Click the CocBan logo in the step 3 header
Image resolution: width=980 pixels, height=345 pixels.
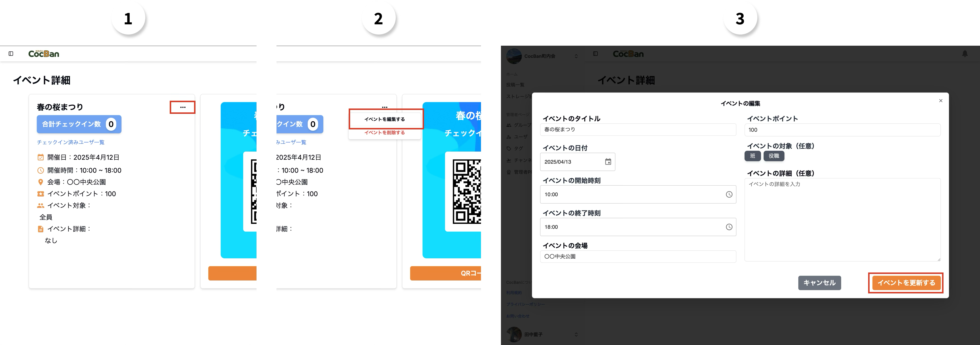tap(628, 54)
